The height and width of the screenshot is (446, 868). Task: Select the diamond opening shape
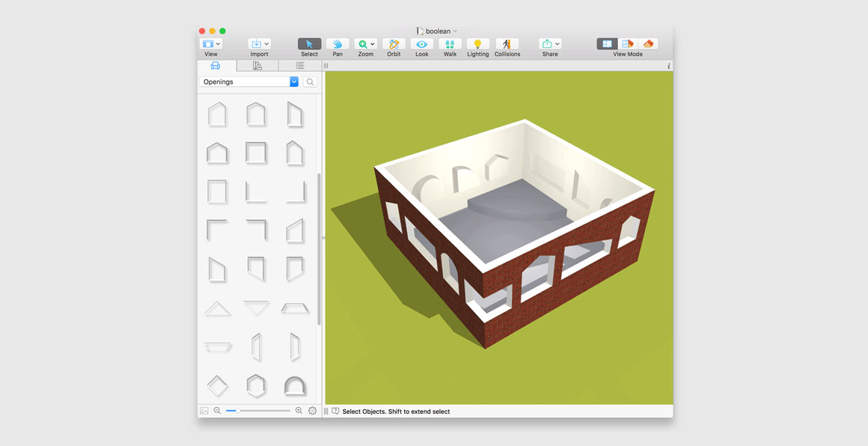[x=217, y=385]
